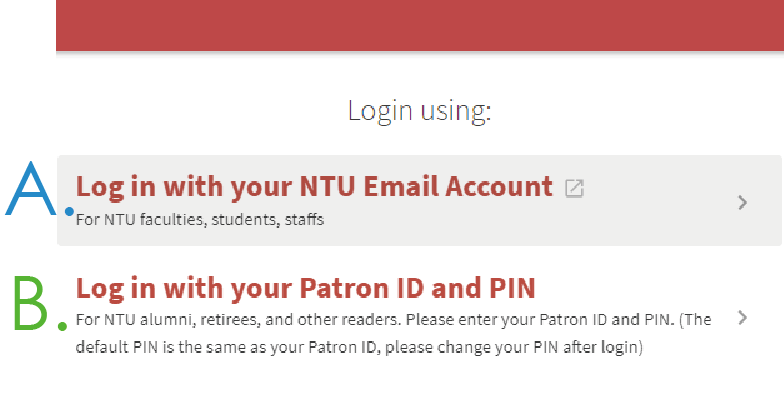The height and width of the screenshot is (418, 784).
Task: Click the red header banner
Action: tap(420, 25)
